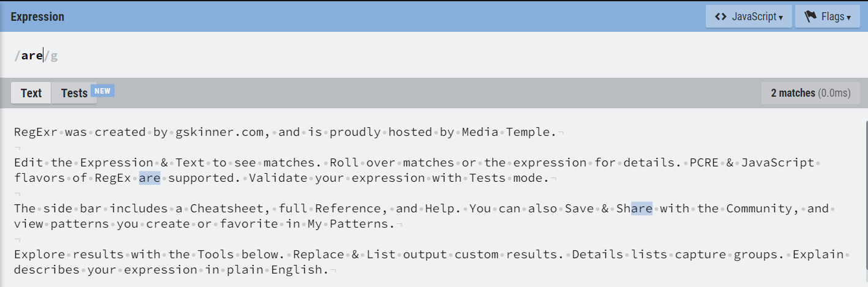Screen dimensions: 868x287
Task: Click the trailing "g" flag in expression
Action: (x=54, y=56)
